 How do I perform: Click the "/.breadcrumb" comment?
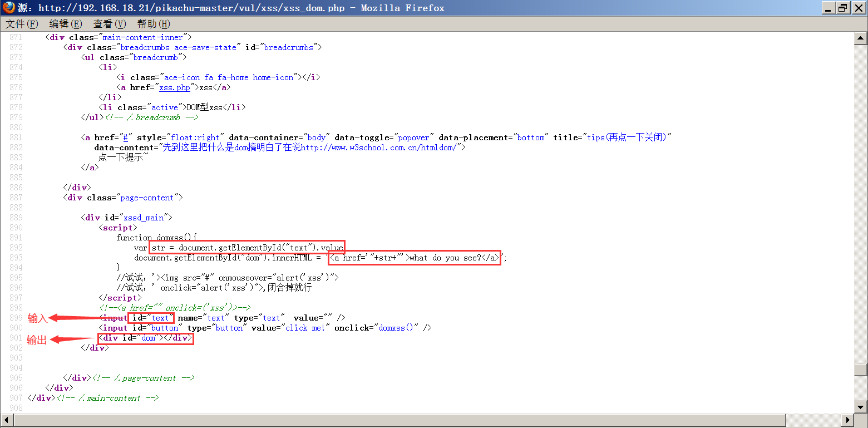click(151, 117)
